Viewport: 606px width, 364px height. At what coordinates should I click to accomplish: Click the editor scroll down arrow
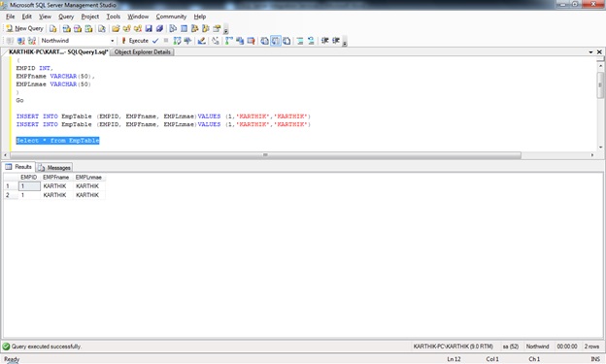tap(600, 148)
